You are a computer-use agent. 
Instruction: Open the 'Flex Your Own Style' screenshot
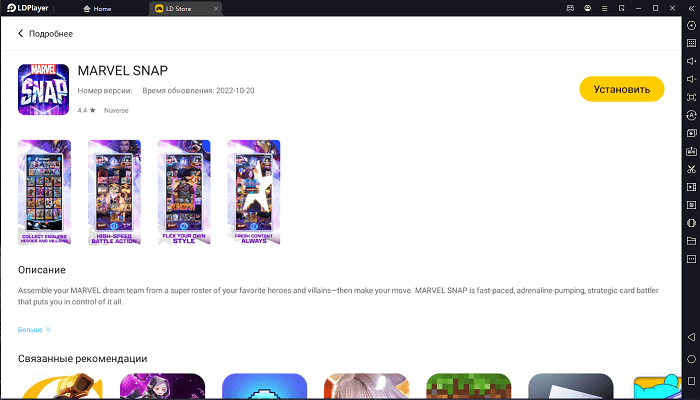[184, 192]
